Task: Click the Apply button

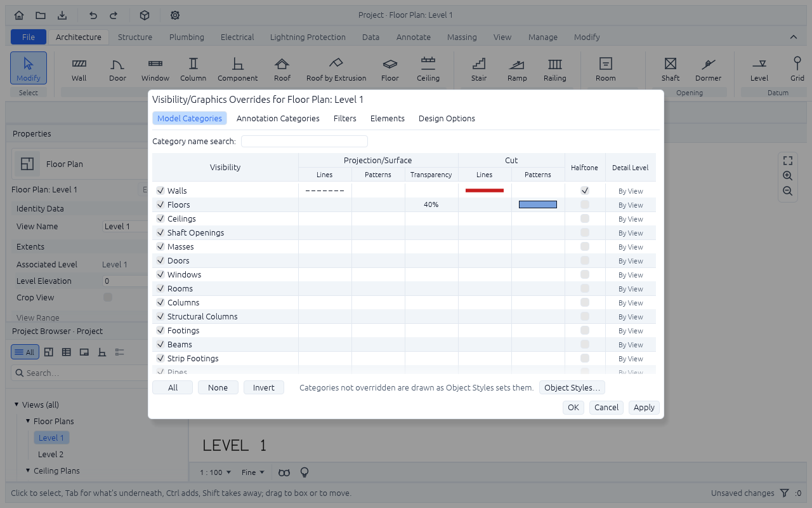Action: pos(644,408)
